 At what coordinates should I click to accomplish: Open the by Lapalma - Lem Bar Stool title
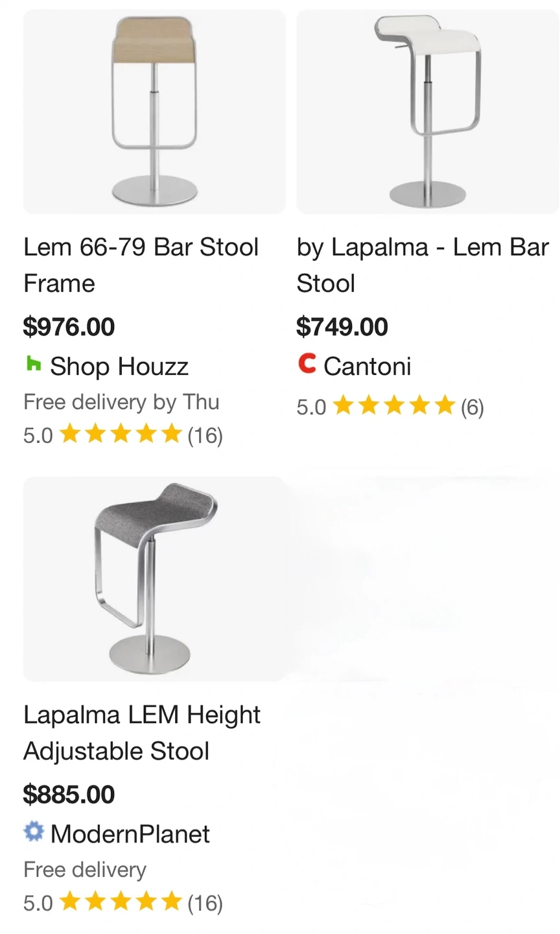[422, 265]
